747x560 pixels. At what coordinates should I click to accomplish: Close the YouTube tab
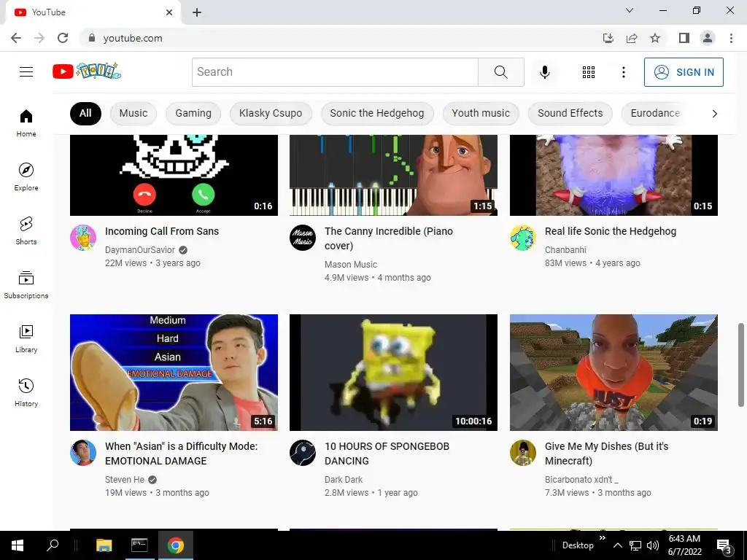point(169,12)
